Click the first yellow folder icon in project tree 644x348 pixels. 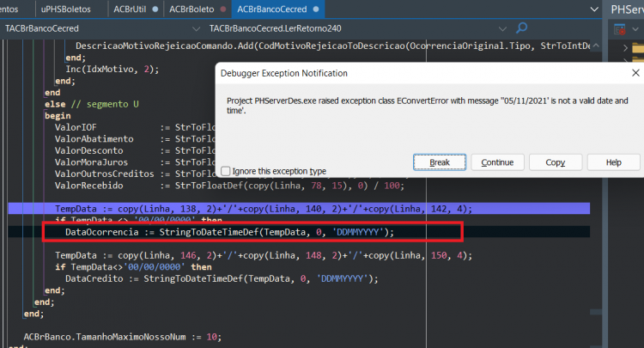coord(638,48)
